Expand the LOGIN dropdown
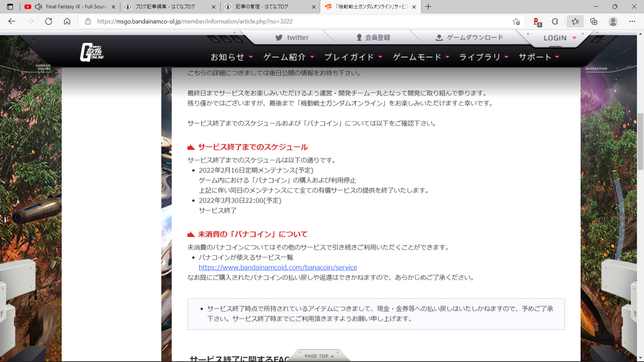The image size is (644, 362). tap(560, 38)
